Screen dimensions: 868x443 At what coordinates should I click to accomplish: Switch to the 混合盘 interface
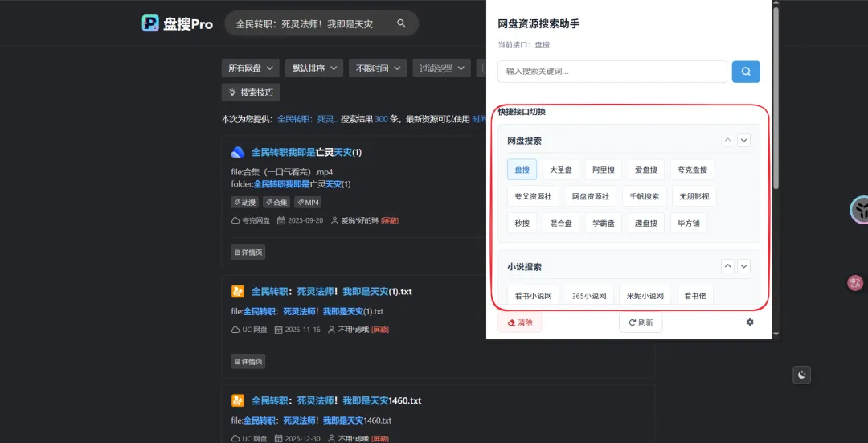(x=561, y=224)
